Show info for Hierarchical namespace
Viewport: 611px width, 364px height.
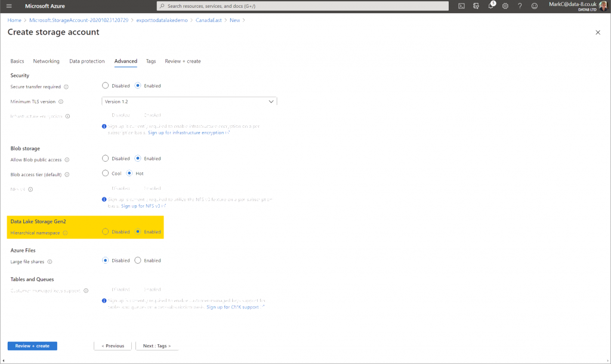click(x=66, y=233)
